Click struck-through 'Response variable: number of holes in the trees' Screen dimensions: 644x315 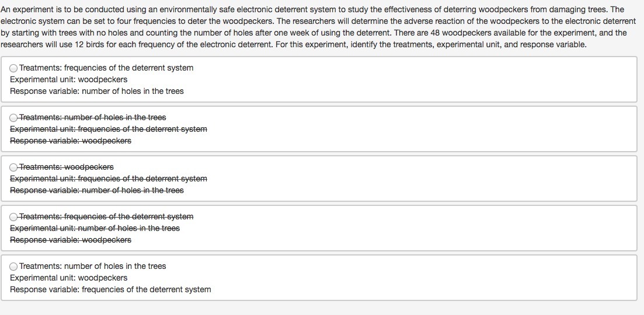tap(96, 190)
